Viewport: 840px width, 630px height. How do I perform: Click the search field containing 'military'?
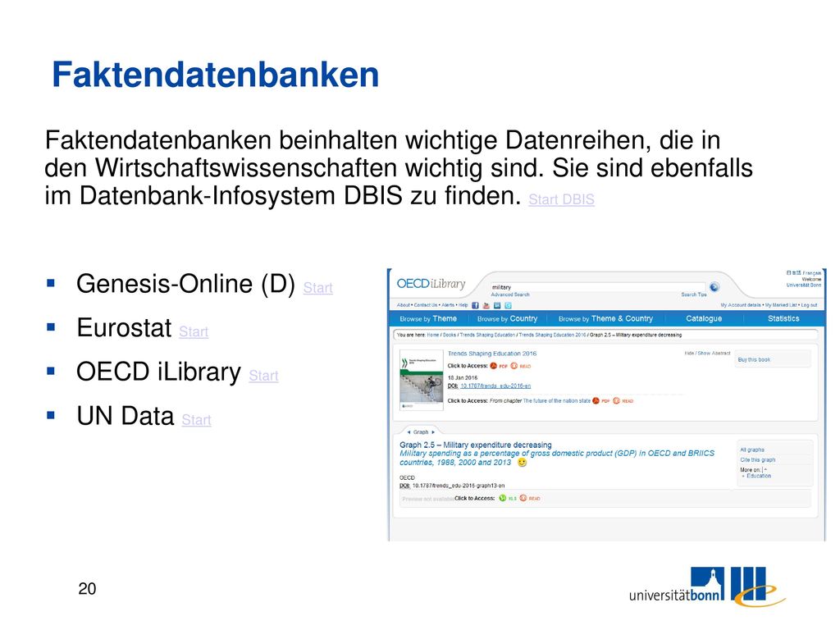597,287
